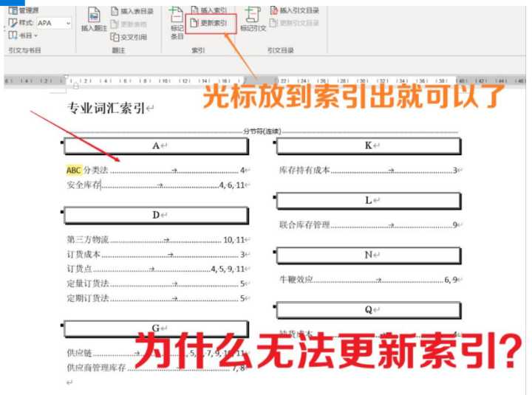The width and height of the screenshot is (532, 395).
Task: Click the index letter heading N
Action: 369,255
